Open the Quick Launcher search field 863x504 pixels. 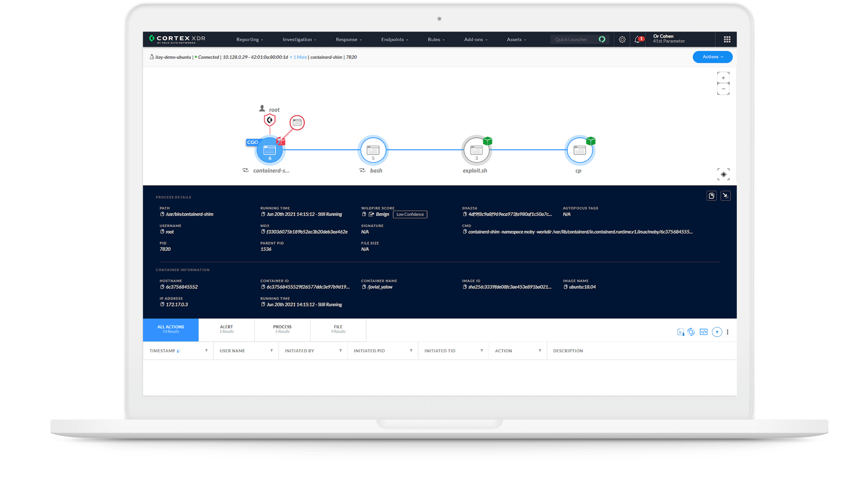tap(578, 39)
